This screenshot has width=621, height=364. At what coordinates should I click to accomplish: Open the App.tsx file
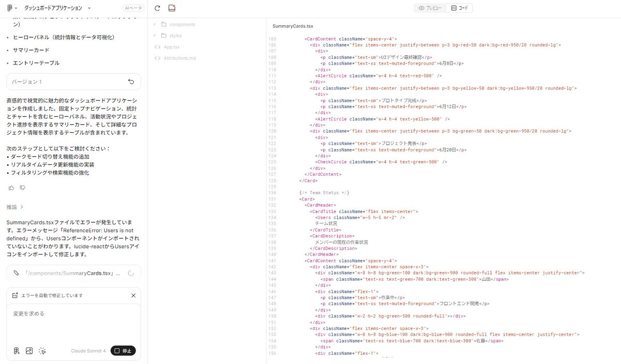pyautogui.click(x=171, y=47)
